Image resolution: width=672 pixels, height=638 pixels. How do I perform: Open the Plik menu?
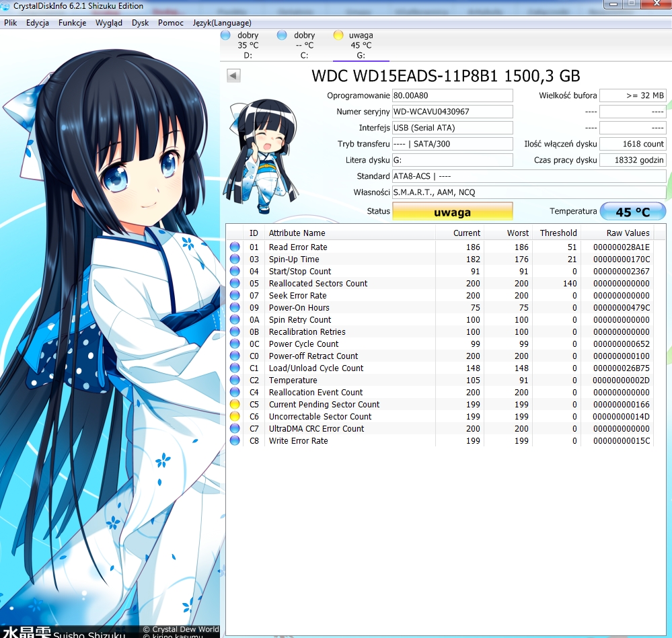click(10, 23)
